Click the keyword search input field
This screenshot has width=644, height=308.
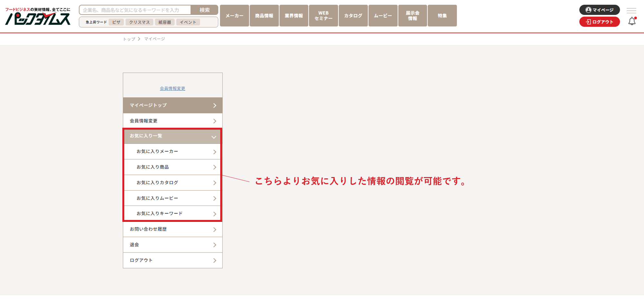coord(135,10)
